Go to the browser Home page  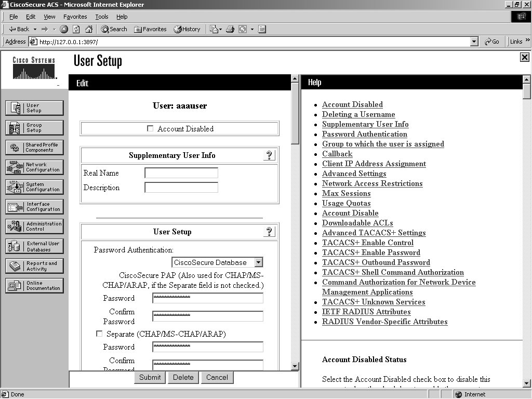tap(89, 29)
